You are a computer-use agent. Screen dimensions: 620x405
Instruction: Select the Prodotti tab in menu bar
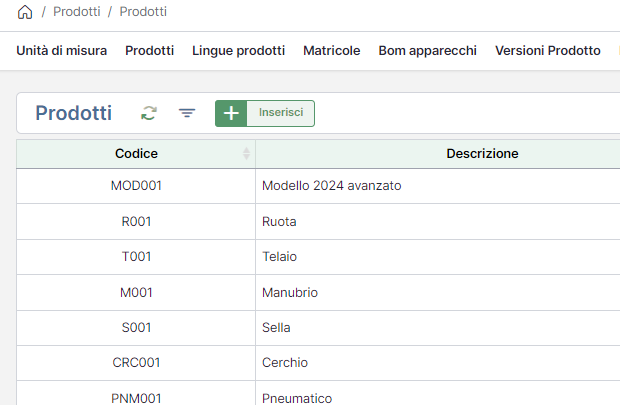click(x=149, y=50)
